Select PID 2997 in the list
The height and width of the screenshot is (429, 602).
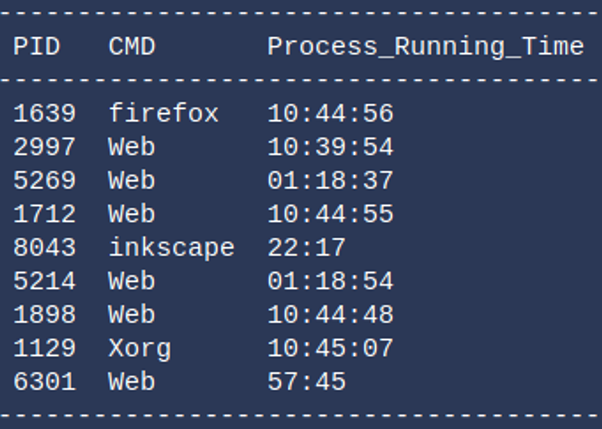pos(44,148)
